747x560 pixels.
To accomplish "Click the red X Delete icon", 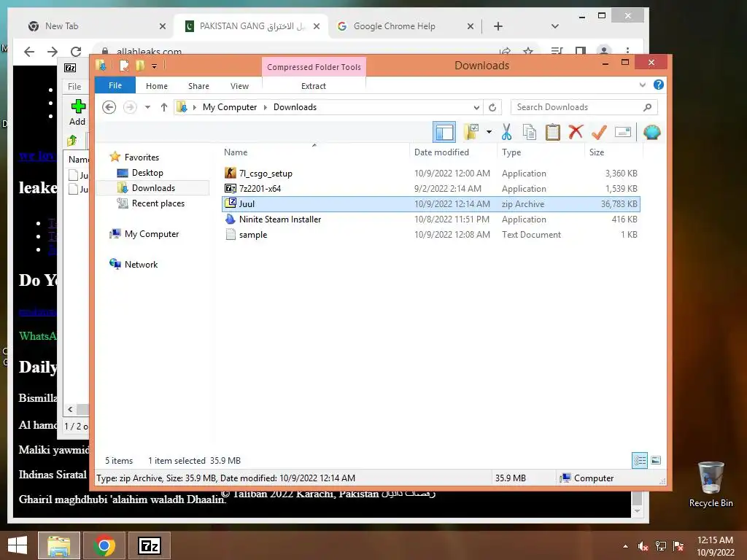I will 576,132.
